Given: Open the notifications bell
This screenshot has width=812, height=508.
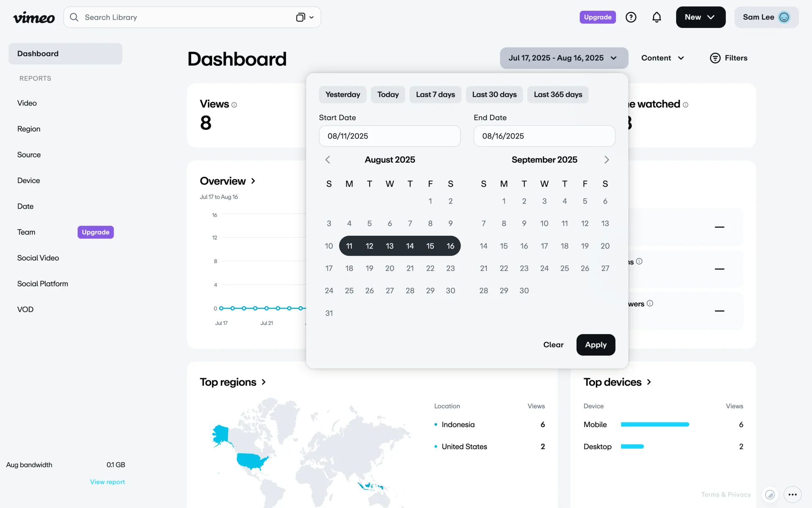Looking at the screenshot, I should [656, 17].
